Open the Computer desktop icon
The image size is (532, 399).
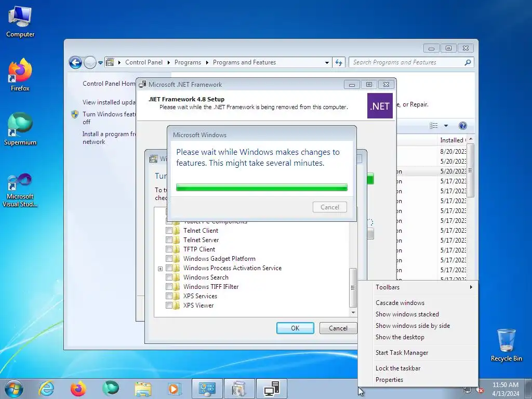(x=20, y=21)
